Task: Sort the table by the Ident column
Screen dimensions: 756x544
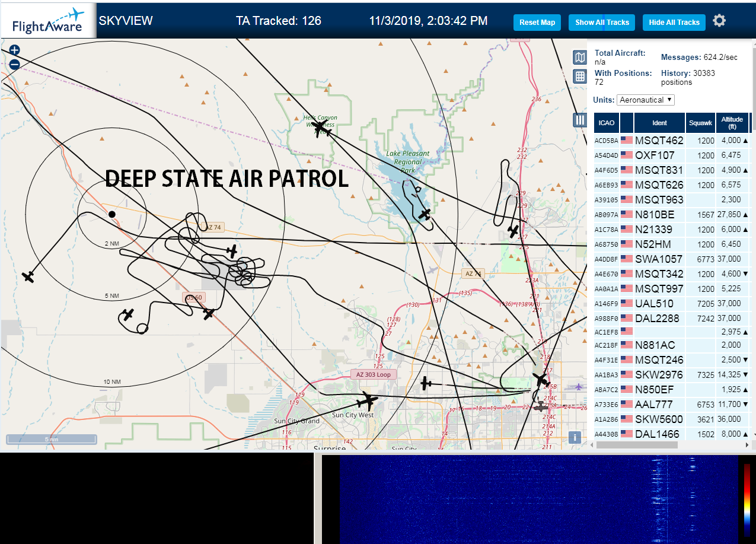Action: 659,123
